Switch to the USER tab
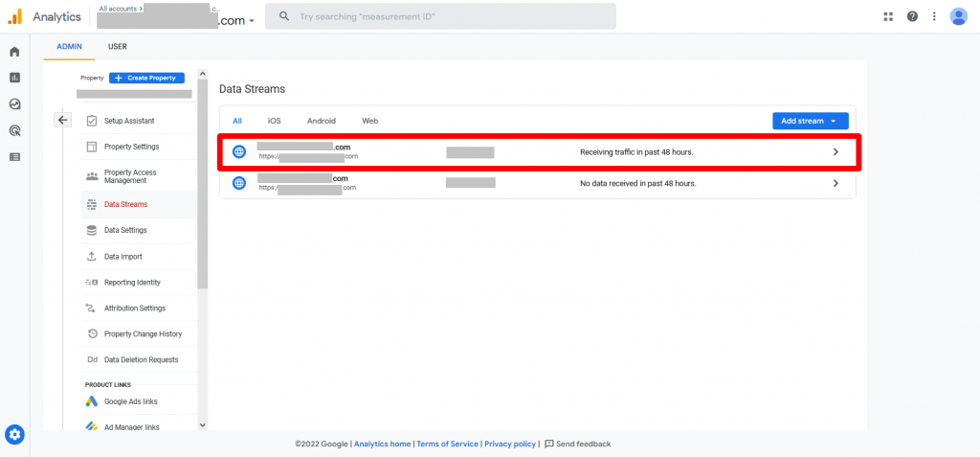Screen dimensions: 980x457 (x=118, y=46)
